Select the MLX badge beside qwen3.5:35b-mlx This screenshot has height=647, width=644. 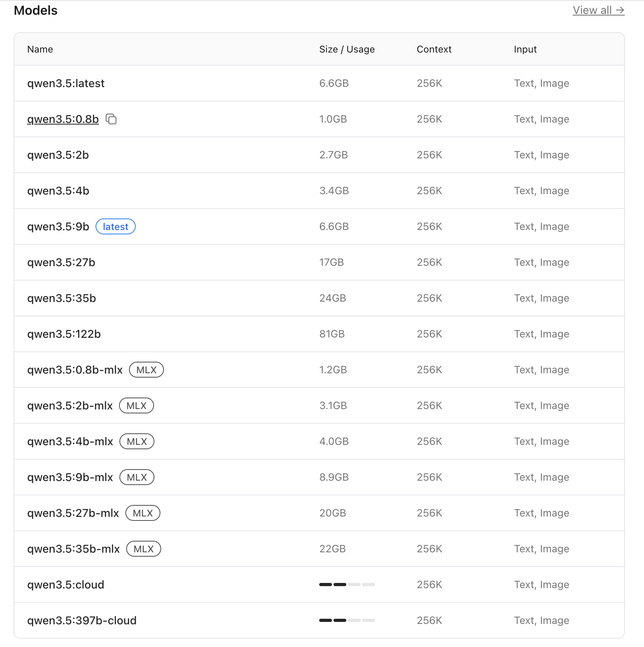[144, 549]
